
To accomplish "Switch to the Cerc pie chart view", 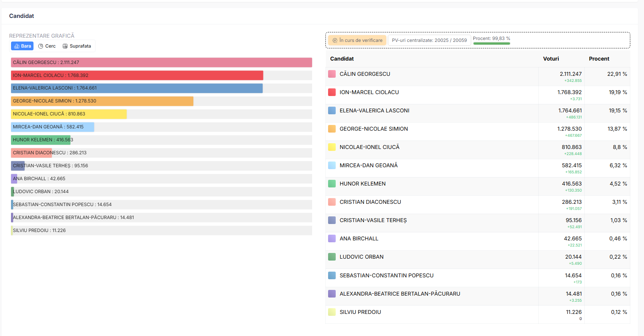I will tap(47, 46).
